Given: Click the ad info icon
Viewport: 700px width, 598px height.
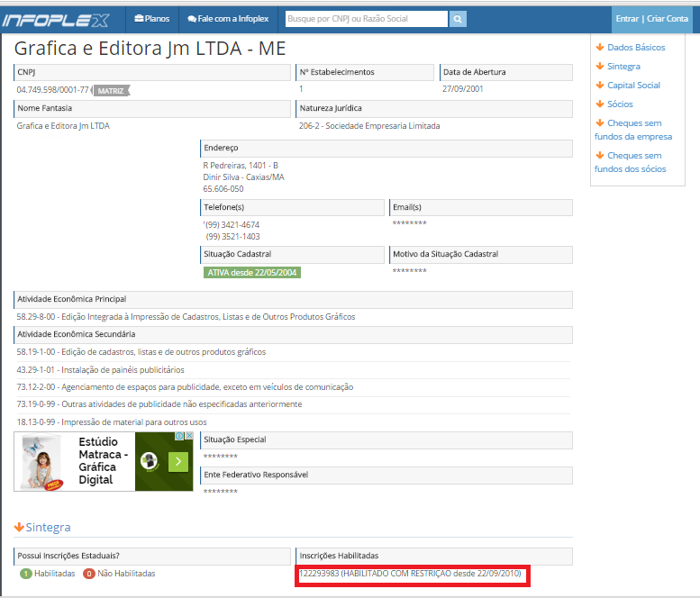Looking at the screenshot, I should point(178,436).
